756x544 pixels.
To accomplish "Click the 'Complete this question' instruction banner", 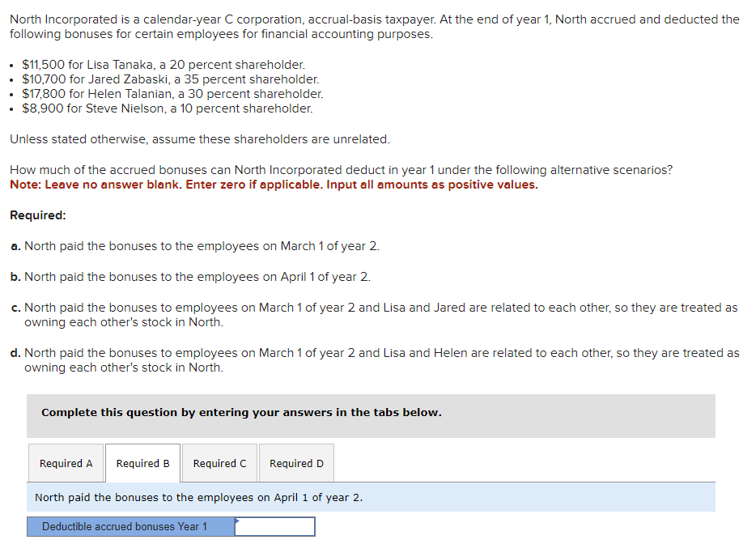I will click(x=371, y=416).
